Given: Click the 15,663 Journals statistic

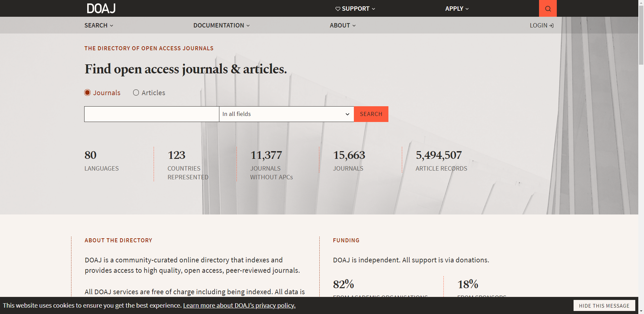Looking at the screenshot, I should (349, 161).
